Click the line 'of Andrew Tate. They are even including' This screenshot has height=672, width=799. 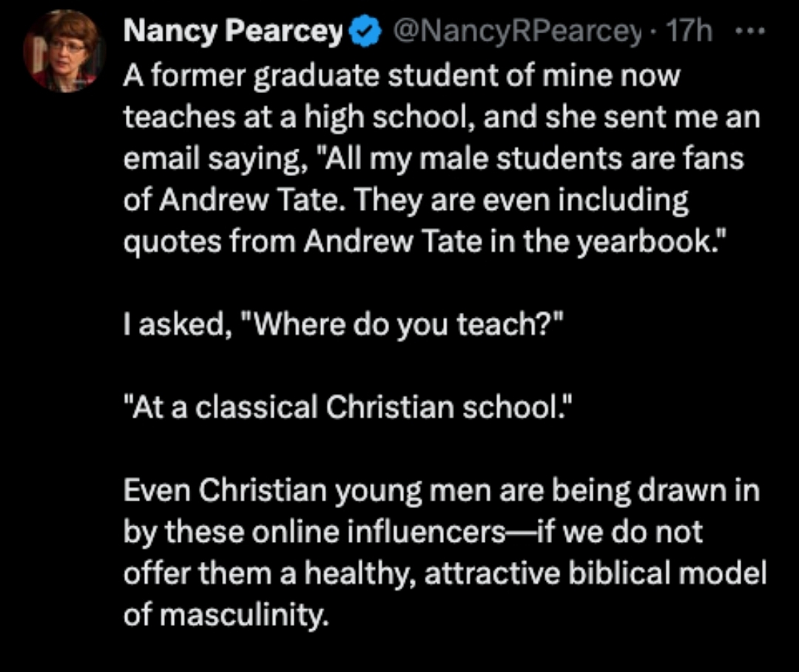pos(405,201)
